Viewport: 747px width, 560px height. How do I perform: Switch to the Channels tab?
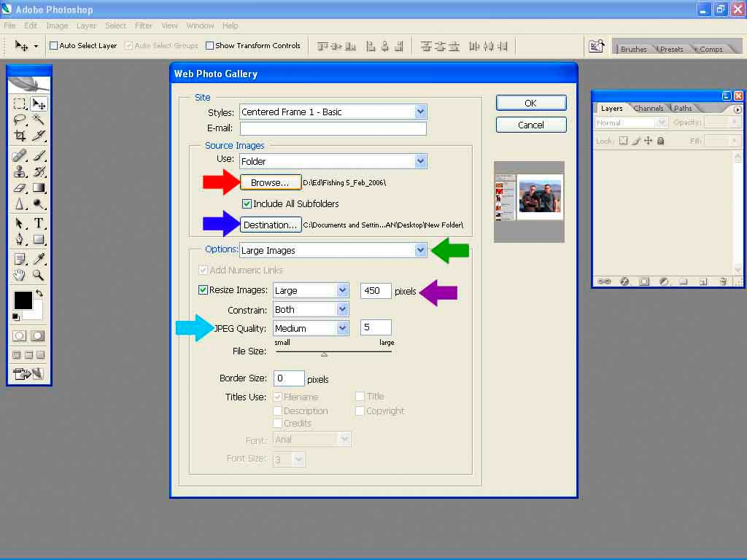click(649, 108)
